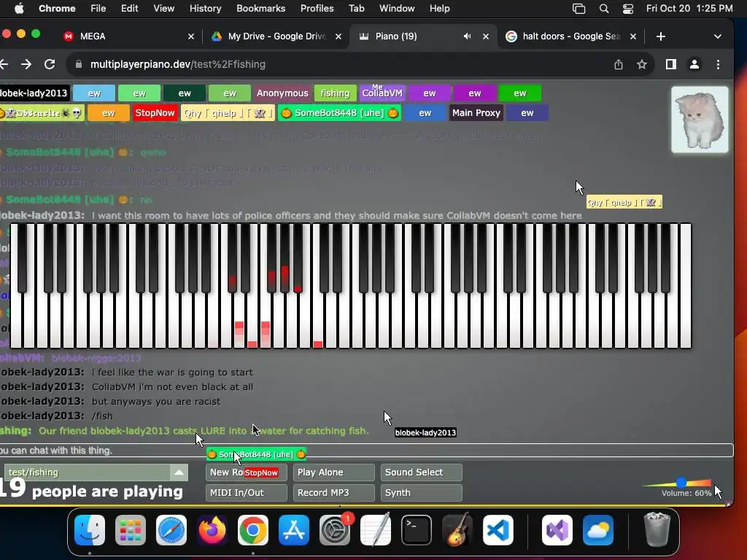Open System Settings from the Dock

334,529
